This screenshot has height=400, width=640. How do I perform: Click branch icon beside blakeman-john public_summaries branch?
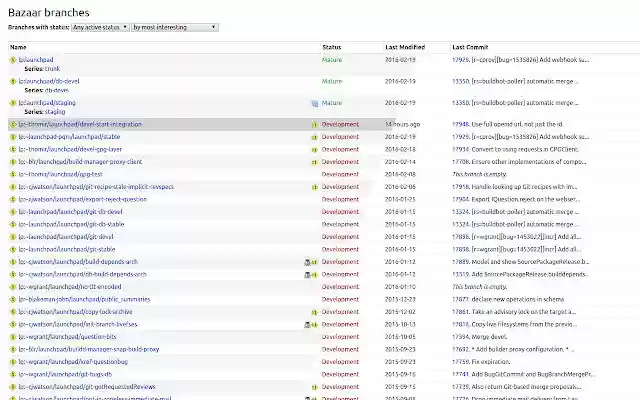tap(13, 300)
